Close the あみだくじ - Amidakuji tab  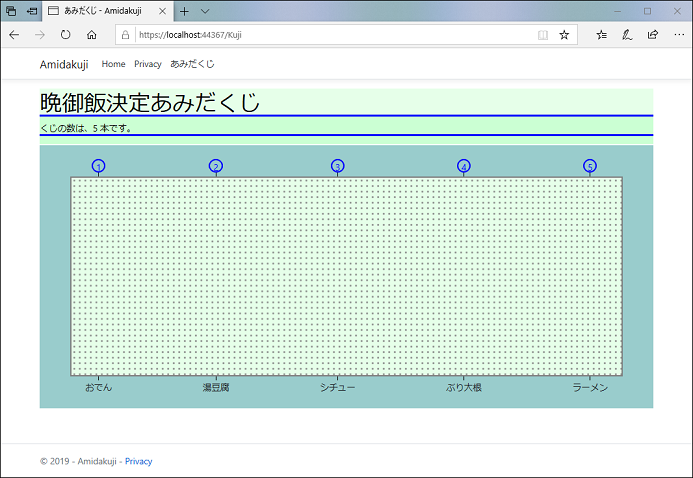(x=162, y=11)
